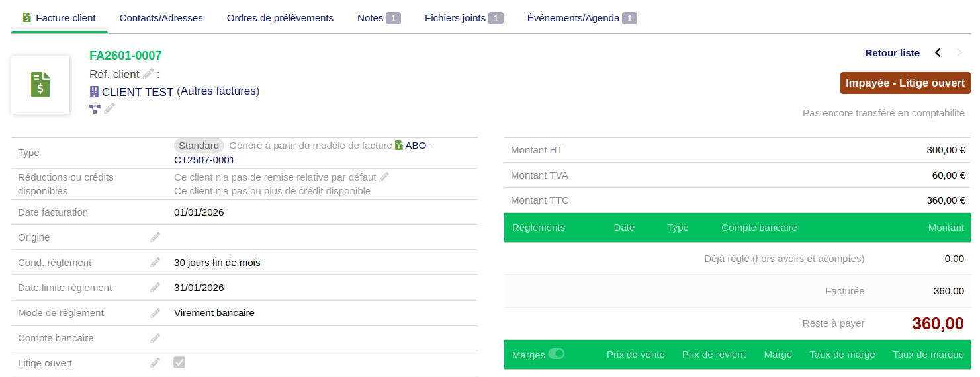
Task: Open the CLIENT TEST company link
Action: (x=137, y=92)
